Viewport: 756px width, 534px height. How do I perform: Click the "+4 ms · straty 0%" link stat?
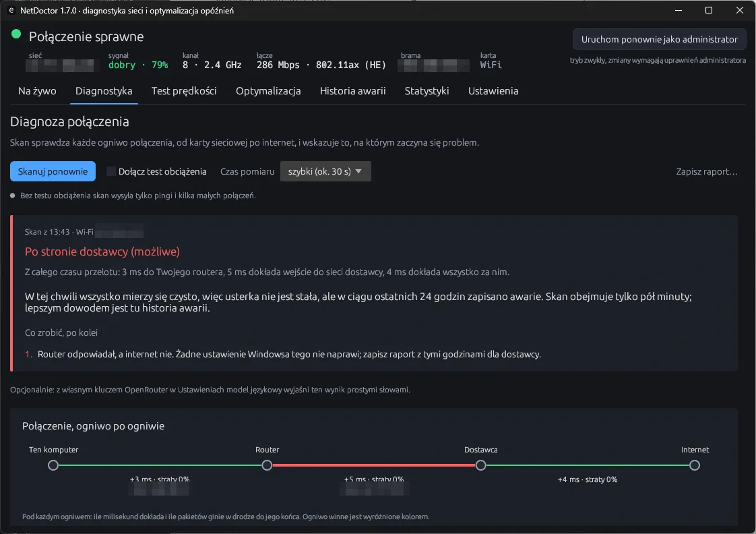(588, 479)
